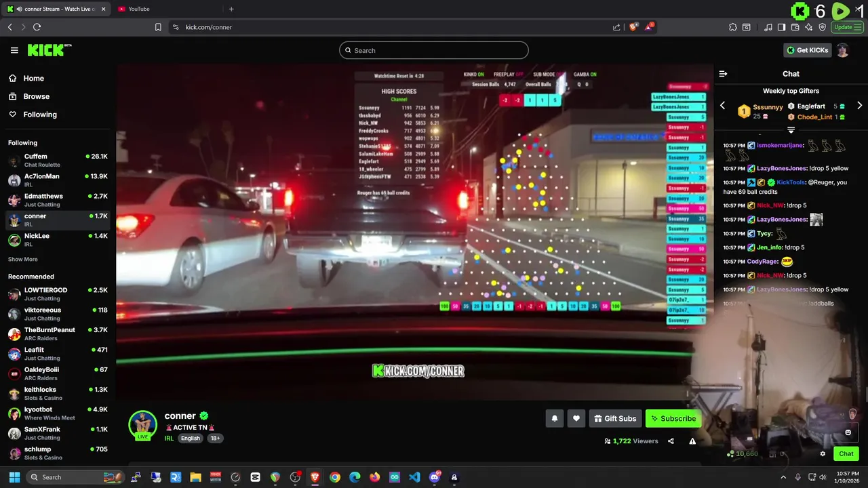Open browser extensions puzzle icon

733,27
